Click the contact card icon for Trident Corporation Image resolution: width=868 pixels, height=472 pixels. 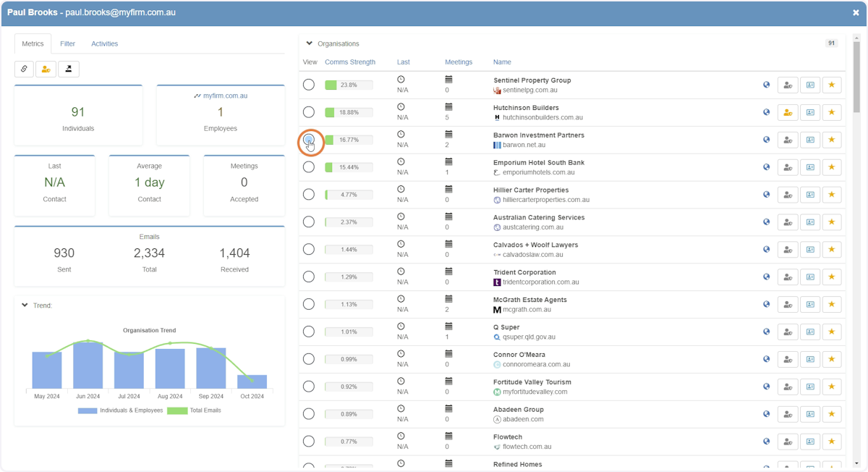pyautogui.click(x=810, y=277)
